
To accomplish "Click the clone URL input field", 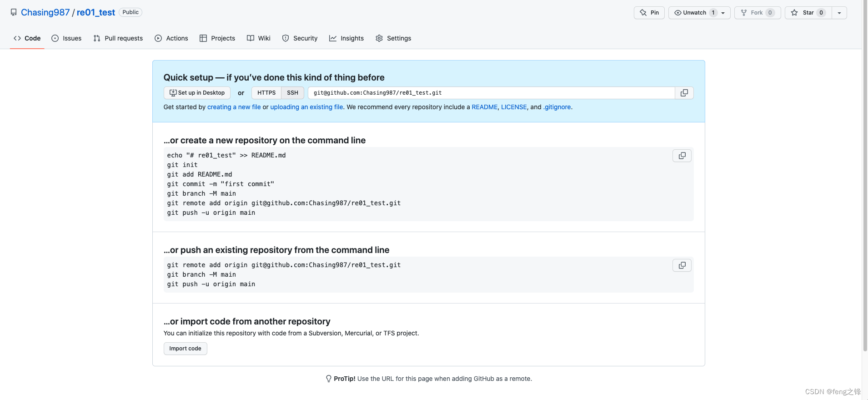I will (x=491, y=93).
